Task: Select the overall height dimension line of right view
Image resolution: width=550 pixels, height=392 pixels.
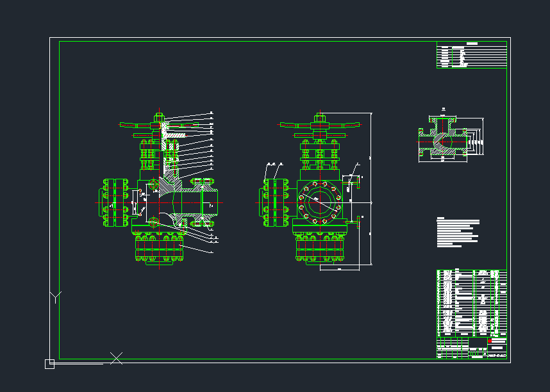Action: [x=371, y=189]
